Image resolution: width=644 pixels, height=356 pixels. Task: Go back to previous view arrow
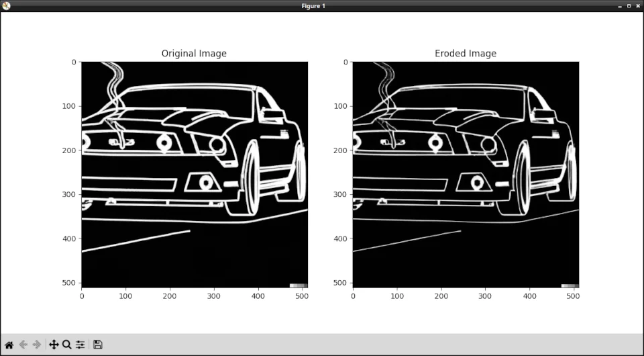click(x=23, y=345)
